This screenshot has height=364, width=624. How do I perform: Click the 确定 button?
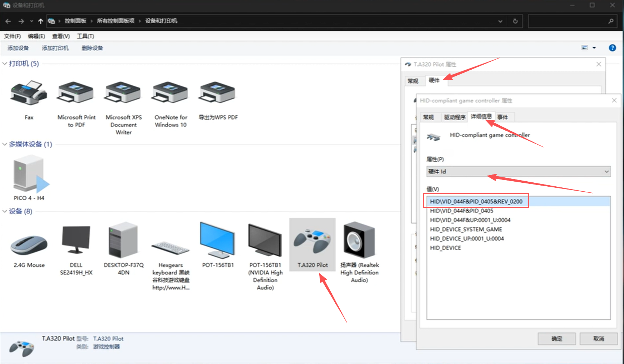[556, 339]
